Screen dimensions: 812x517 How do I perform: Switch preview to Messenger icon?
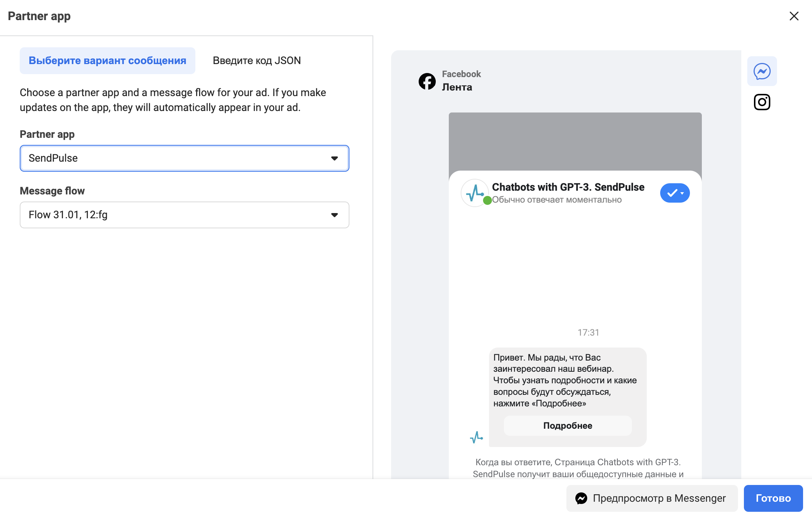762,71
